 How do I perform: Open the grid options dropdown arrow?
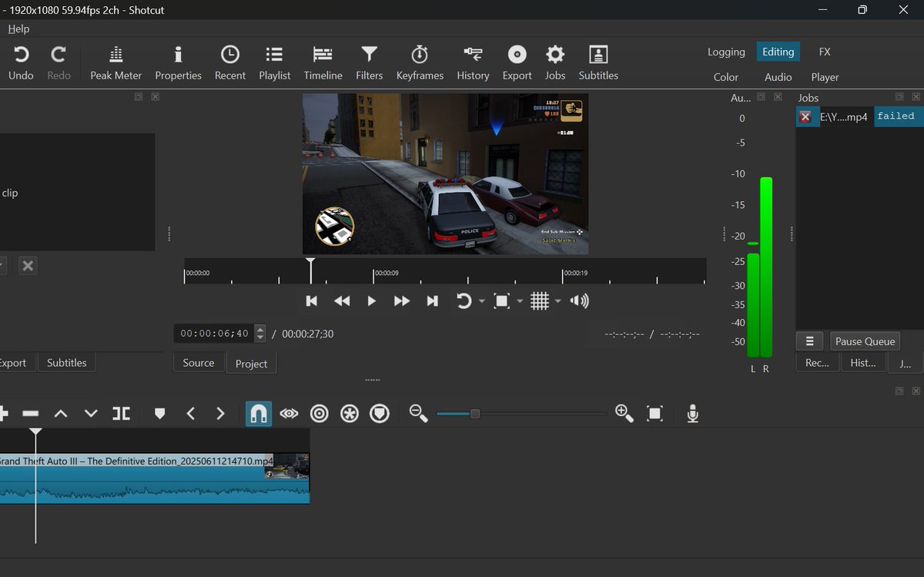[x=557, y=301]
